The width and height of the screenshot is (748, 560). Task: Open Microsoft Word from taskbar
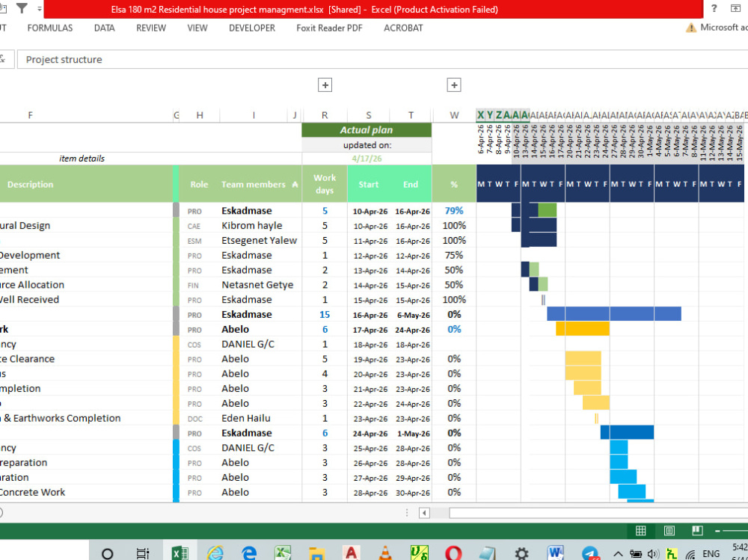(555, 553)
